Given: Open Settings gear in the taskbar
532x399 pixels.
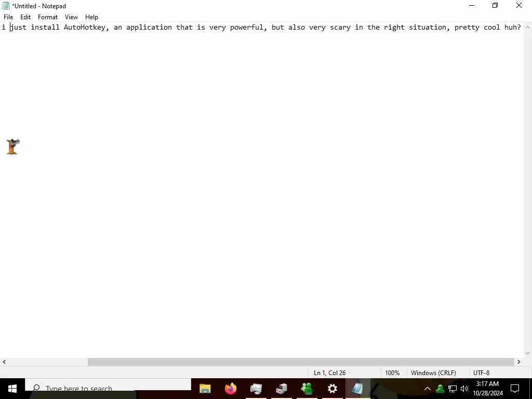Looking at the screenshot, I should 332,389.
